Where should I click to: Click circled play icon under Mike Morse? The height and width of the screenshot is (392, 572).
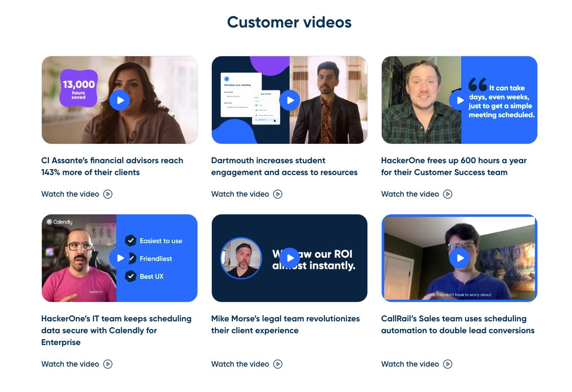click(278, 364)
